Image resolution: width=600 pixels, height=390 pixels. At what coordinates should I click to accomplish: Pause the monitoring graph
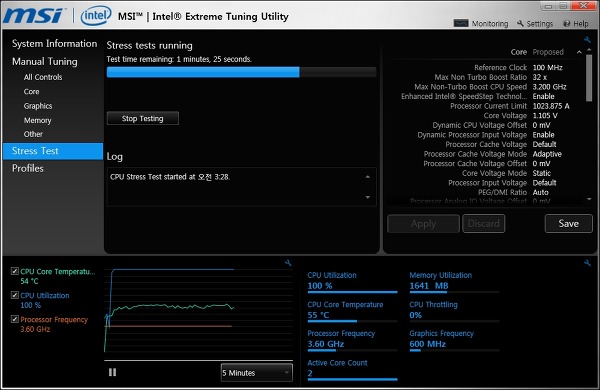[x=112, y=372]
